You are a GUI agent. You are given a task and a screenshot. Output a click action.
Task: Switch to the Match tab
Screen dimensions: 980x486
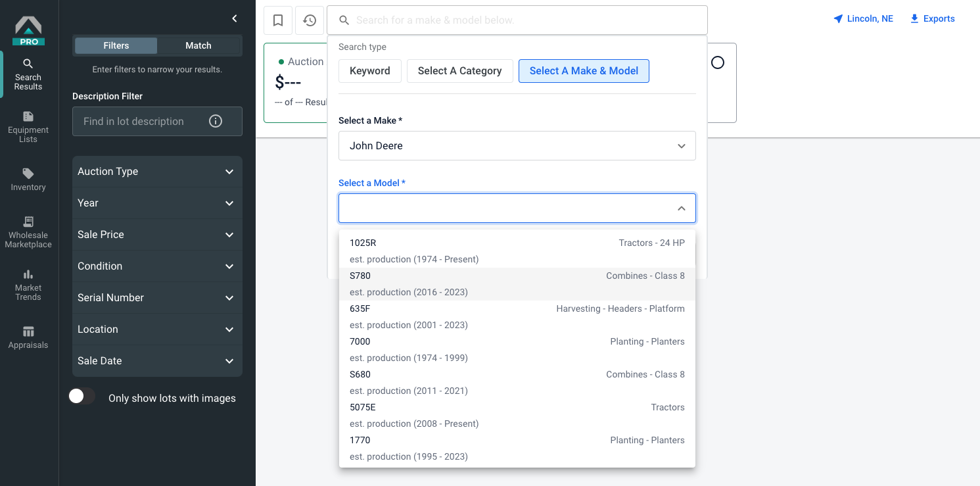coord(198,45)
